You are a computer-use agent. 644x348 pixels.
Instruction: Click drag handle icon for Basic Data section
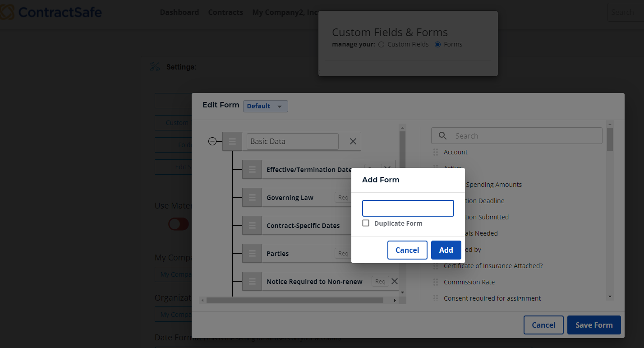(x=232, y=141)
